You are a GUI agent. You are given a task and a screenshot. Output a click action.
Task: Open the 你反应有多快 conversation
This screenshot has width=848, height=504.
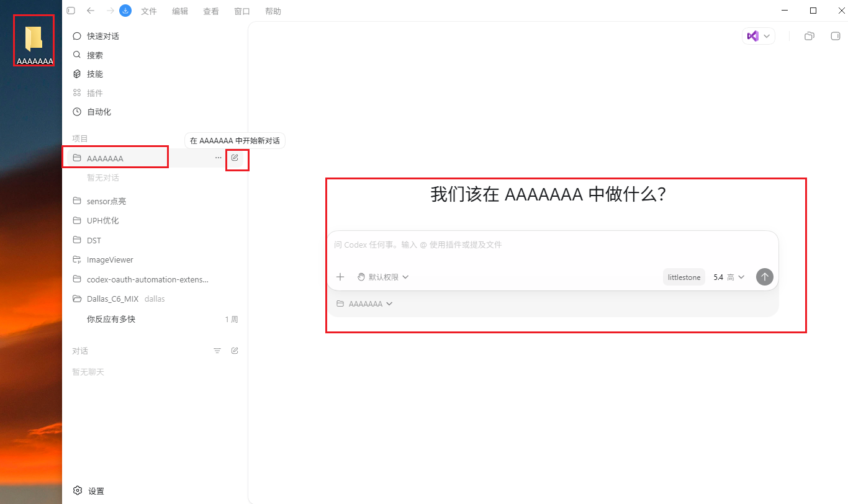pyautogui.click(x=155, y=319)
